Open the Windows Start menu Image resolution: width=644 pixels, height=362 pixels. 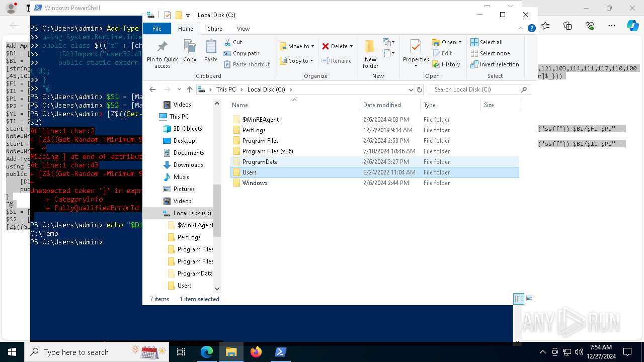coord(11,352)
